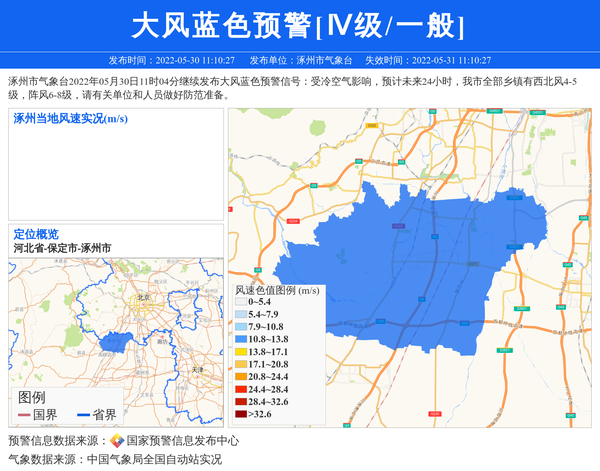Click the 定位概览 panel heading
The width and height of the screenshot is (600, 471).
36,233
